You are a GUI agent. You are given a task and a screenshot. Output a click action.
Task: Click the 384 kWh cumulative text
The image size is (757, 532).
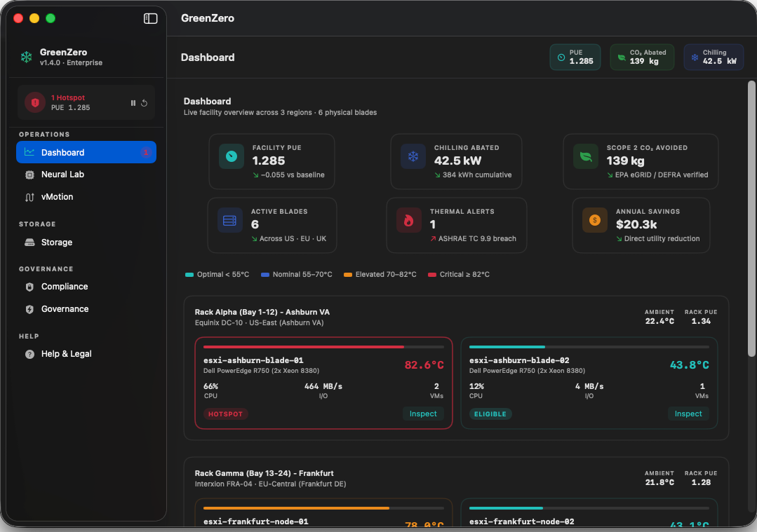(x=477, y=175)
